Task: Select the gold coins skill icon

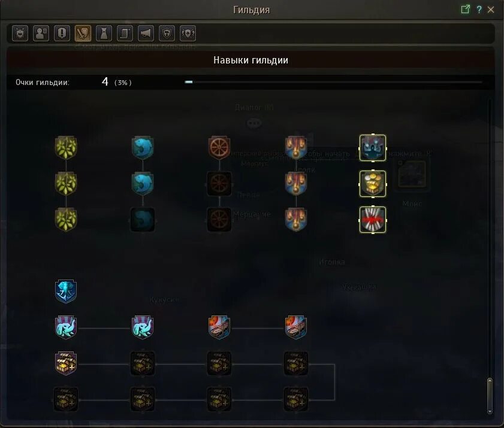Action: point(373,184)
